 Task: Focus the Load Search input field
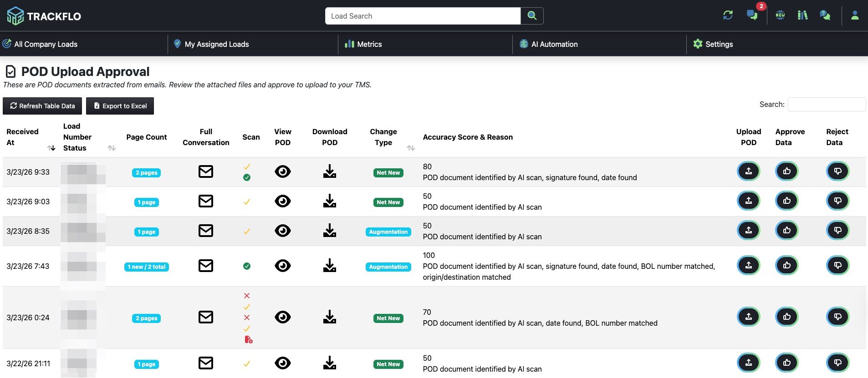pos(423,16)
